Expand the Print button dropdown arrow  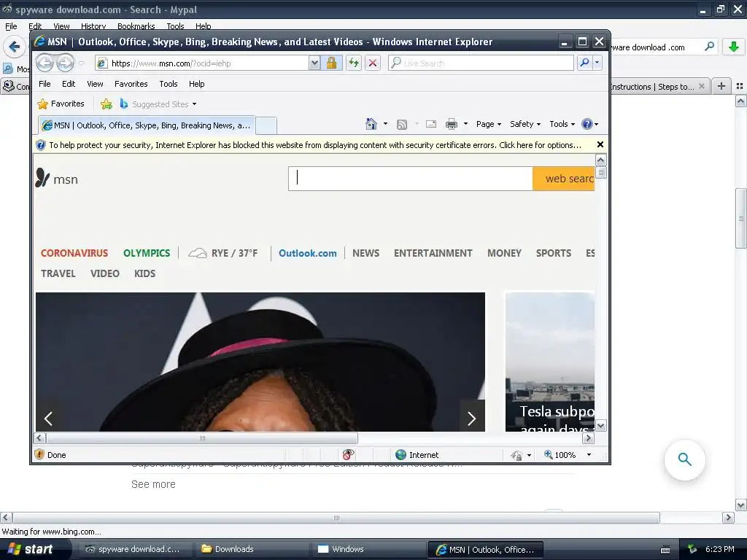[465, 124]
